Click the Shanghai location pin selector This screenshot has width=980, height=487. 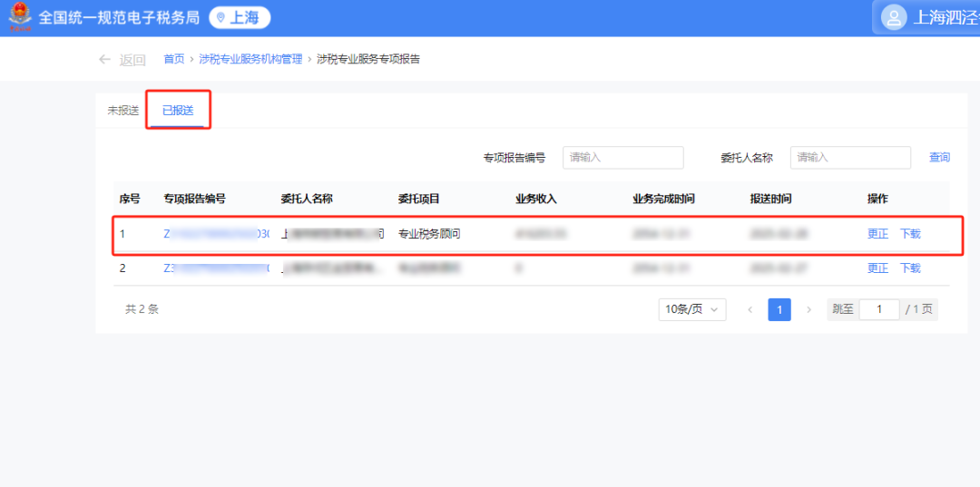click(240, 18)
